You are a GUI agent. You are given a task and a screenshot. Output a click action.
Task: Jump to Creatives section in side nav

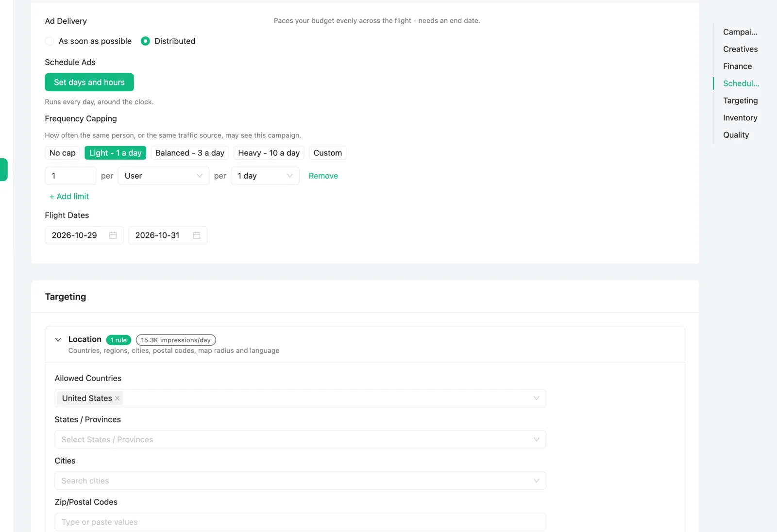tap(740, 49)
